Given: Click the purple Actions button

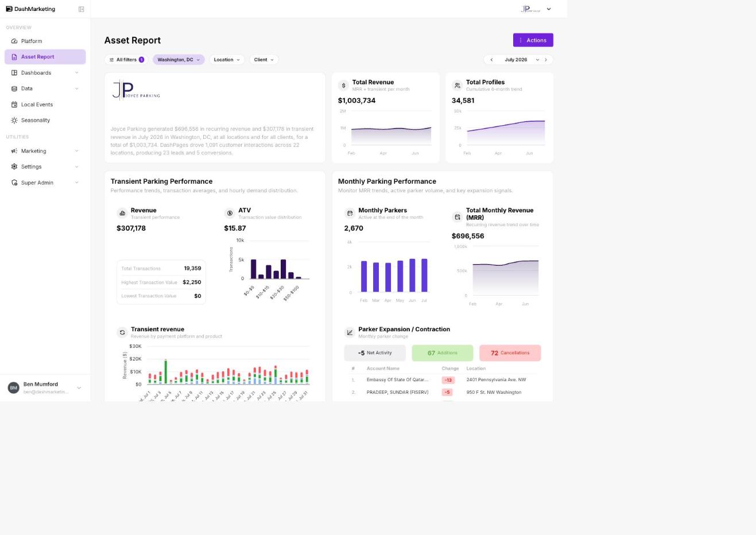Looking at the screenshot, I should coord(533,40).
